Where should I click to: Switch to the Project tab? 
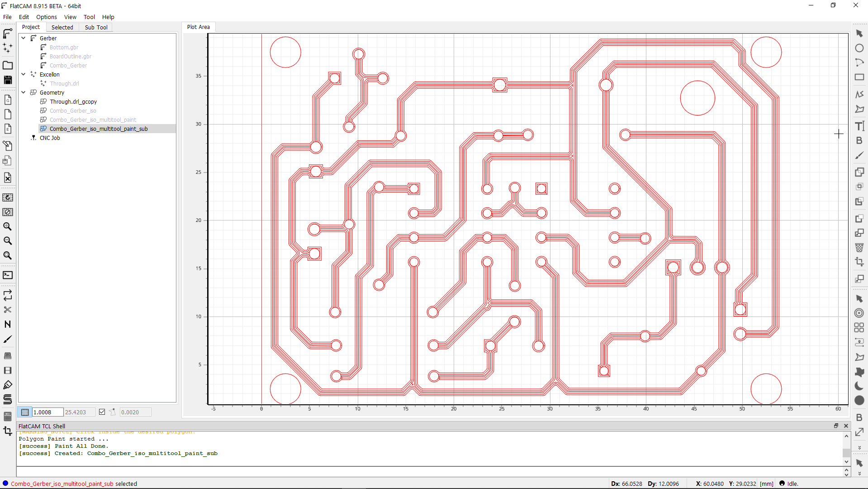coord(31,27)
